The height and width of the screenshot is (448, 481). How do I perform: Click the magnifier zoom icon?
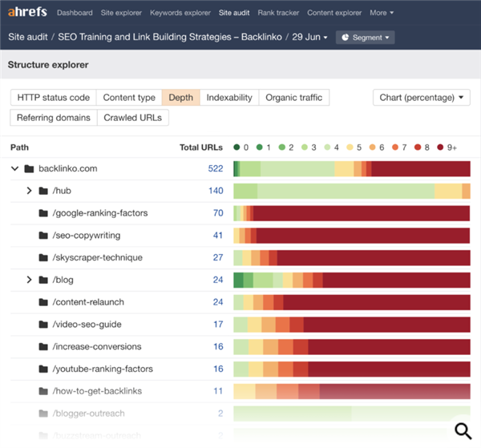(463, 431)
